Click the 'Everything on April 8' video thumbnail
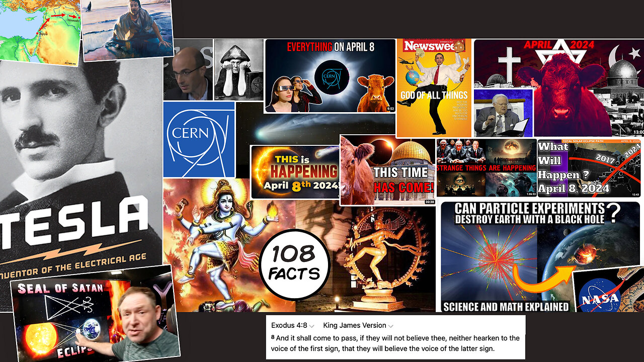This screenshot has width=644, height=362. 331,76
